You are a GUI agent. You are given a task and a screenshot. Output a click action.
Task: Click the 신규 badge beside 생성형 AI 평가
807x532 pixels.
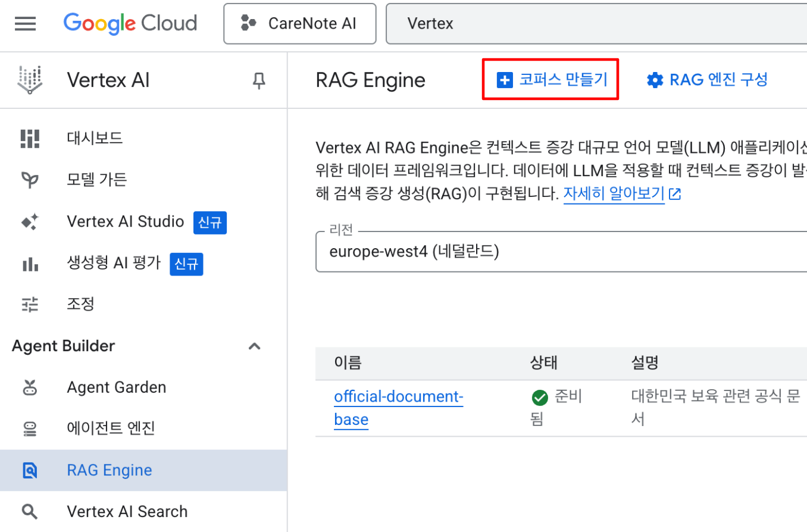click(x=186, y=264)
